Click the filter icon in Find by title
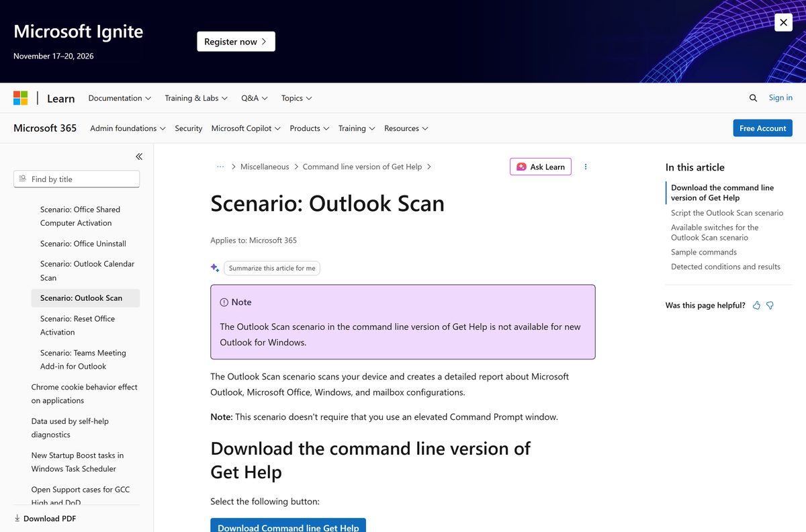The image size is (806, 532). click(23, 179)
